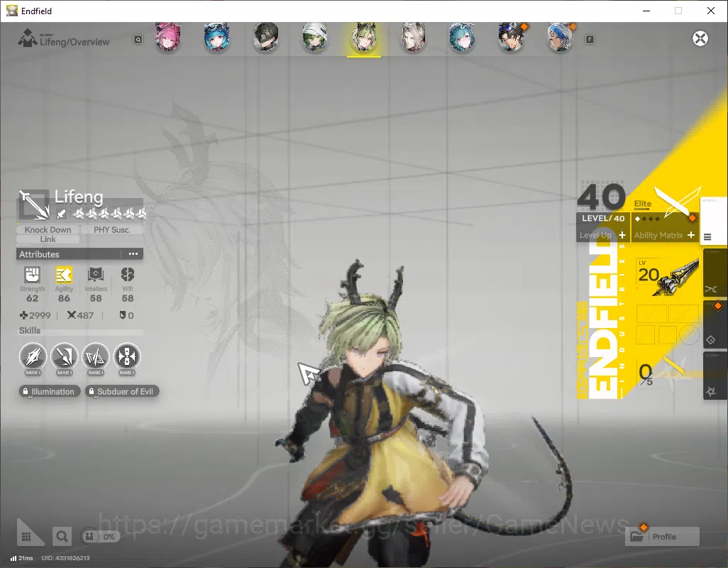728x568 pixels.
Task: Click the 21ms network latency indicator
Action: (x=21, y=558)
